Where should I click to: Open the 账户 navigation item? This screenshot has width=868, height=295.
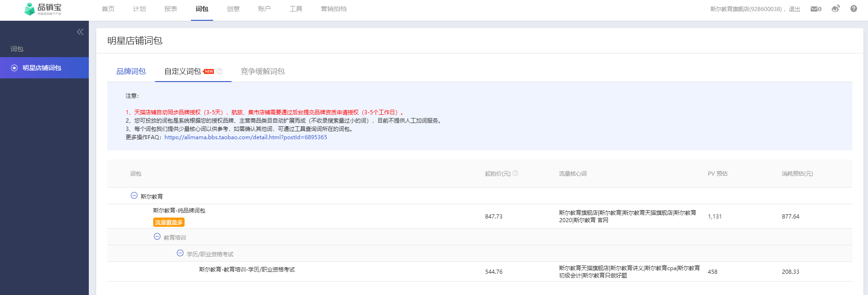tap(265, 9)
